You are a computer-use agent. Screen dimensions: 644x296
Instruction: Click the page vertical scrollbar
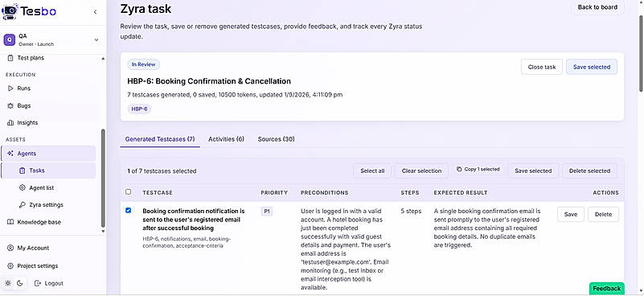pos(641,53)
